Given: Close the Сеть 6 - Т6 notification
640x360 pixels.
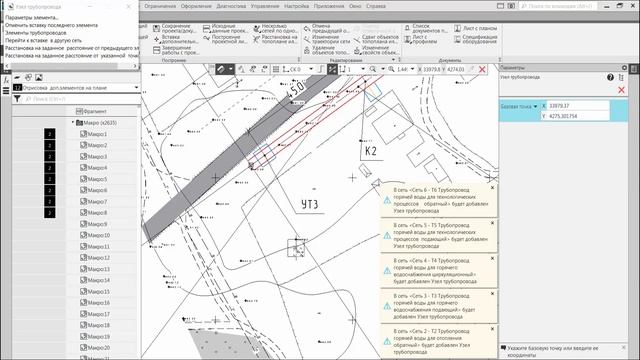Looking at the screenshot, I should pyautogui.click(x=492, y=188).
